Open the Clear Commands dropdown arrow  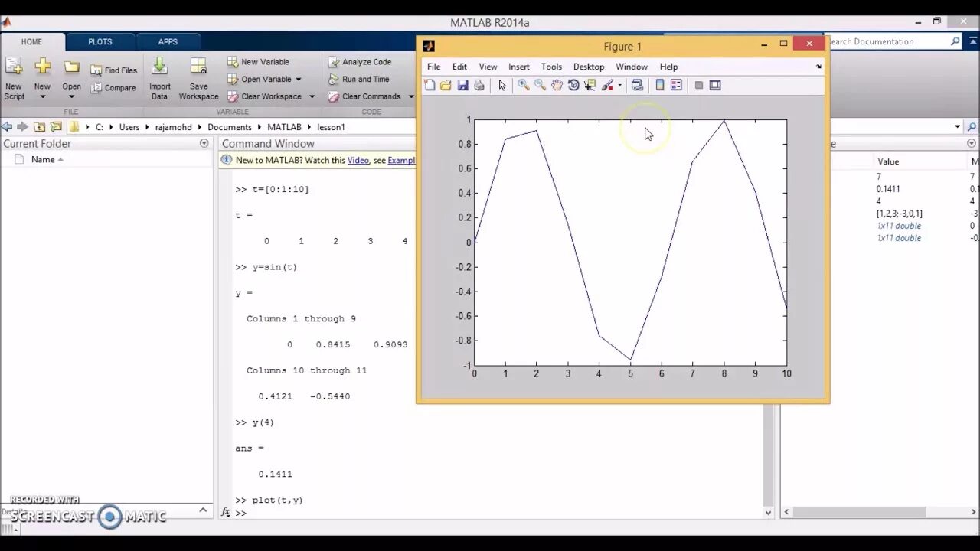point(411,96)
